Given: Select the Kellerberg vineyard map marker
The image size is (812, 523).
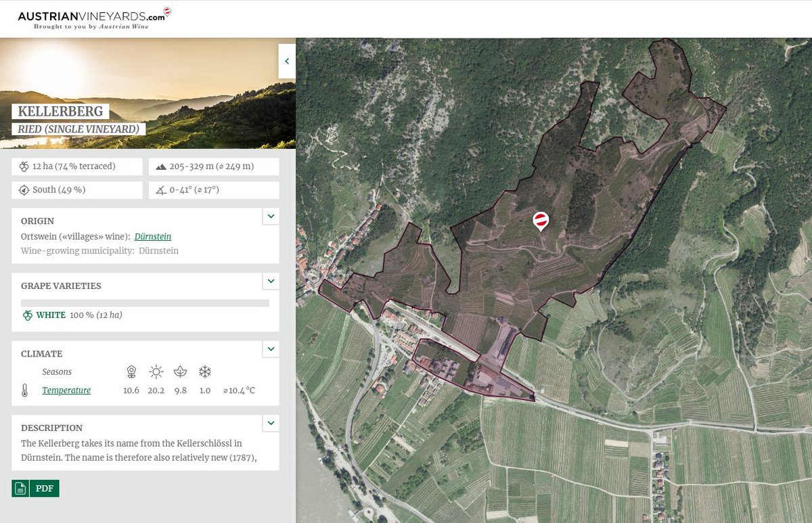Looking at the screenshot, I should [541, 221].
